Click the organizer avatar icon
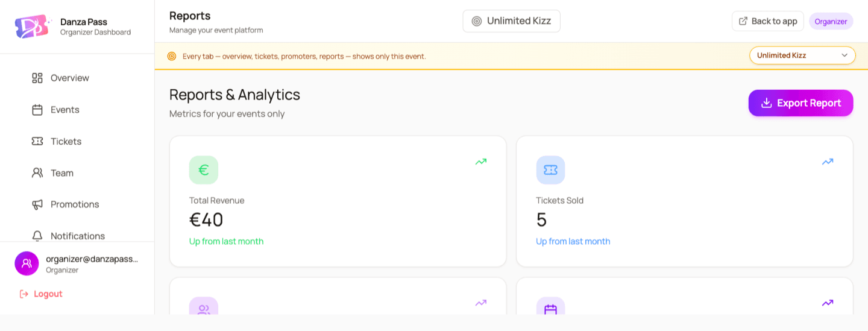This screenshot has height=331, width=868. [x=27, y=263]
